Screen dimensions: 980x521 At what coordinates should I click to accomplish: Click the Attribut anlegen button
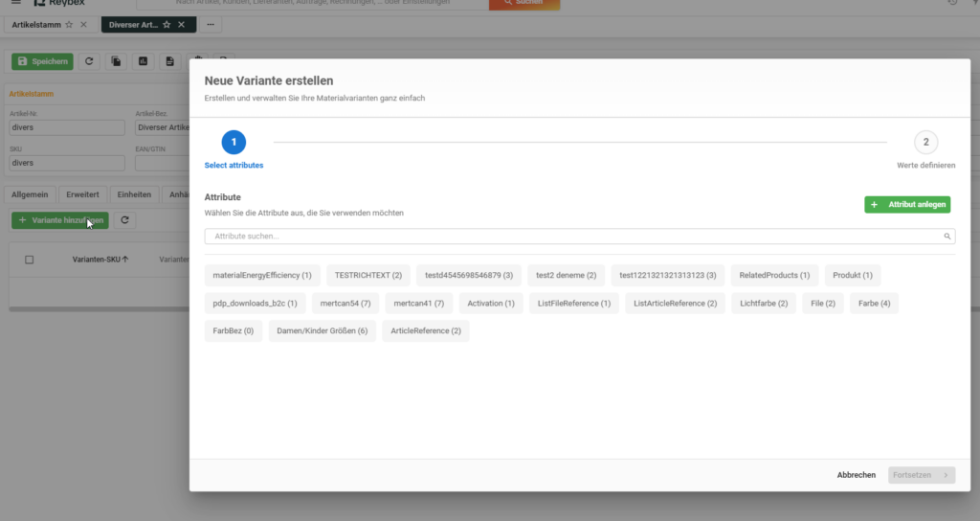pyautogui.click(x=907, y=205)
